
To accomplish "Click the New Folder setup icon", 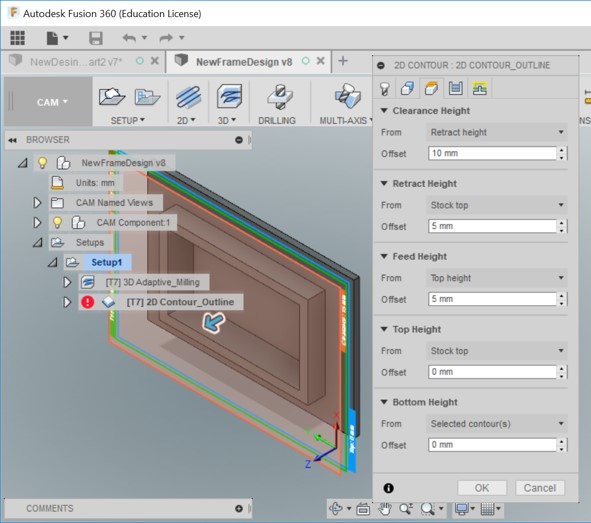I will pos(147,97).
